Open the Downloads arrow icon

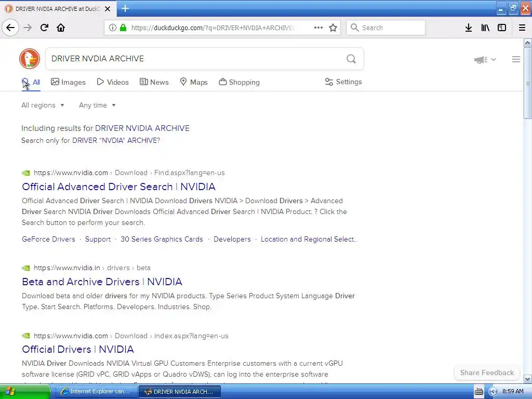click(469, 28)
